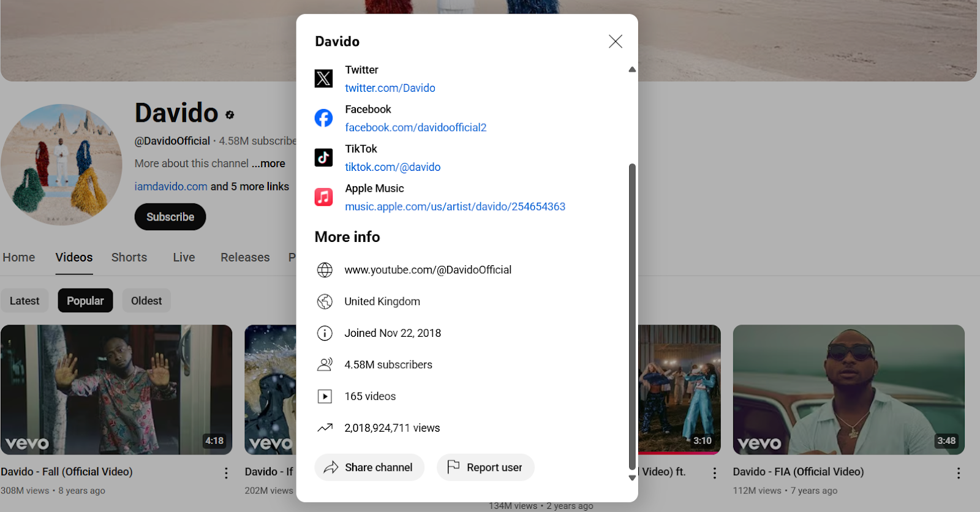Select the Popular filter chip

(x=85, y=301)
